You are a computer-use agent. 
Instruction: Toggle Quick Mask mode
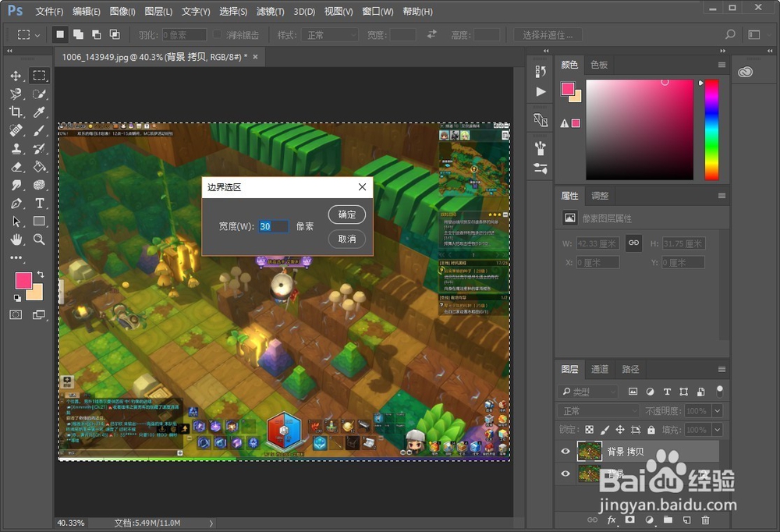pyautogui.click(x=16, y=314)
